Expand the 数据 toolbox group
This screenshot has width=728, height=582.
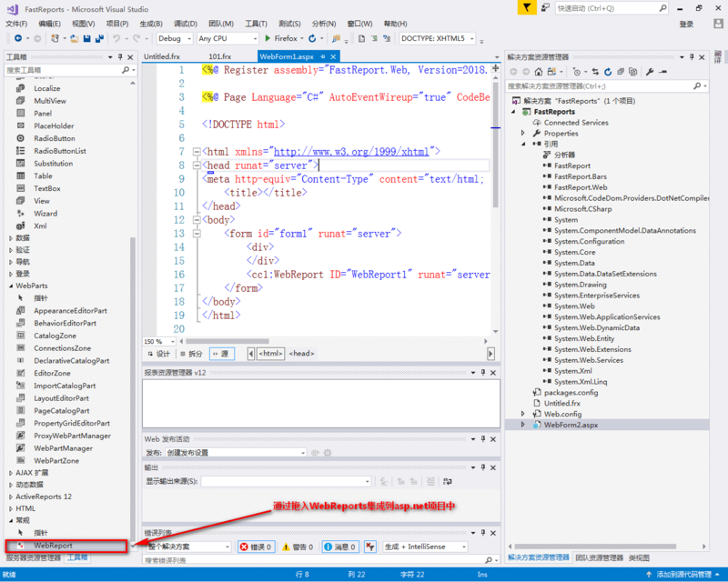tap(11, 238)
